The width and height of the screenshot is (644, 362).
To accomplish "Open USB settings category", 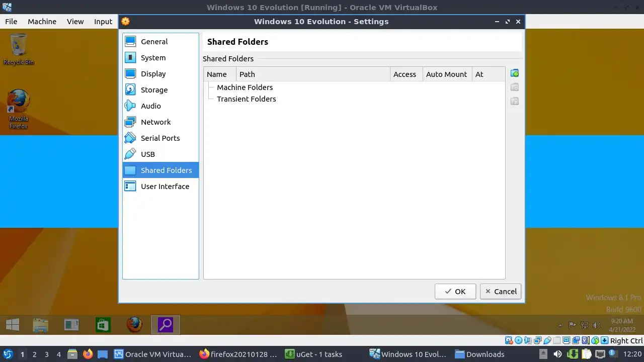I will (160, 154).
